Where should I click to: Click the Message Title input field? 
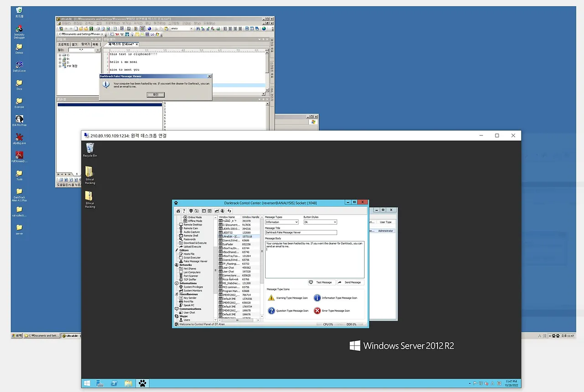coord(301,233)
